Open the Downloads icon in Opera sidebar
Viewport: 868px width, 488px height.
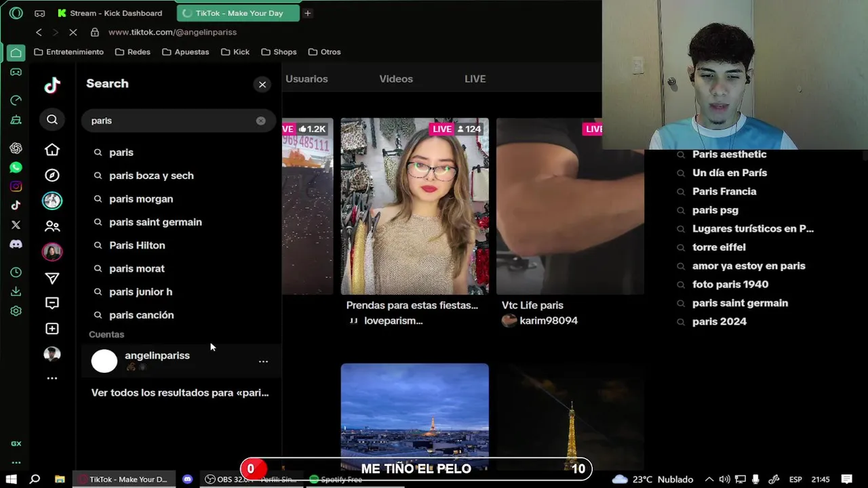click(x=16, y=291)
